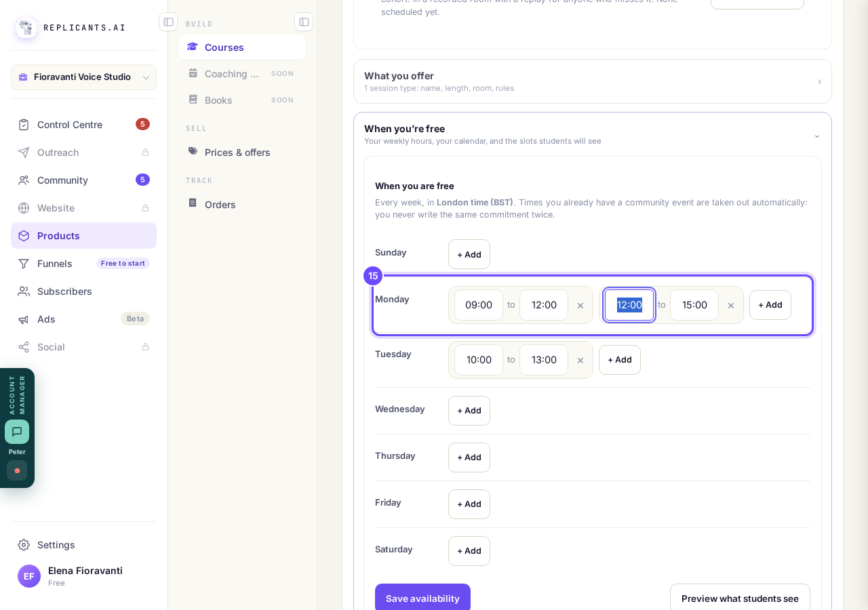The width and height of the screenshot is (868, 610).
Task: Click Preview what students see
Action: point(740,598)
